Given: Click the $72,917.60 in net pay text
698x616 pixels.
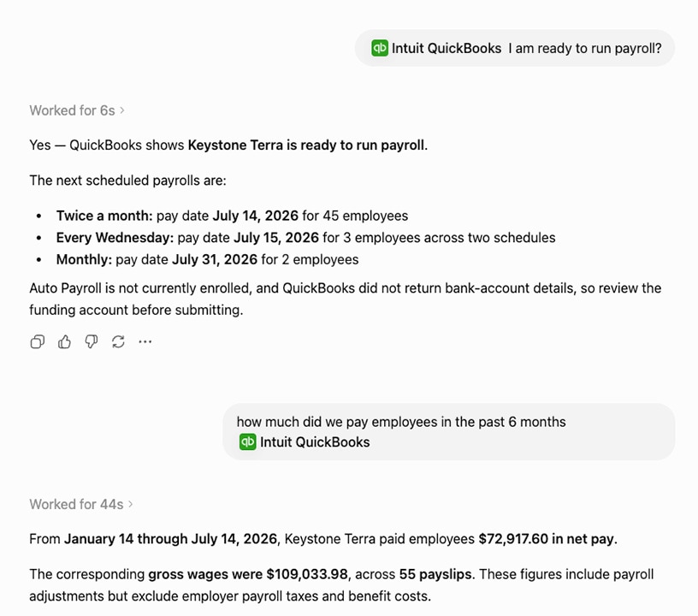Looking at the screenshot, I should coord(547,539).
